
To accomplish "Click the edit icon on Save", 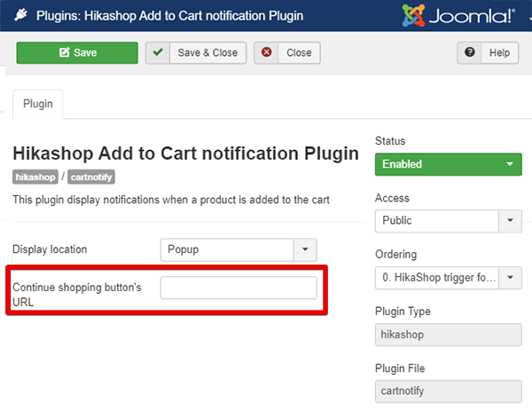I will (65, 52).
